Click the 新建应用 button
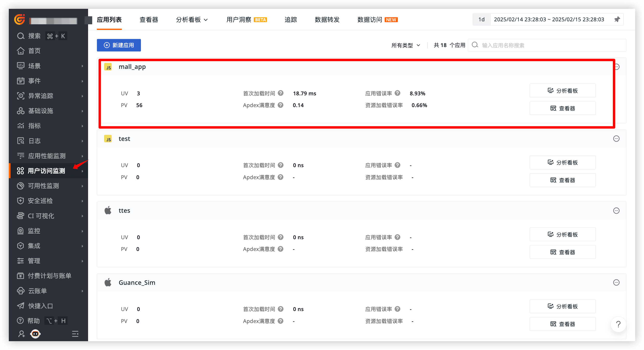Image resolution: width=644 pixels, height=350 pixels. (x=119, y=45)
